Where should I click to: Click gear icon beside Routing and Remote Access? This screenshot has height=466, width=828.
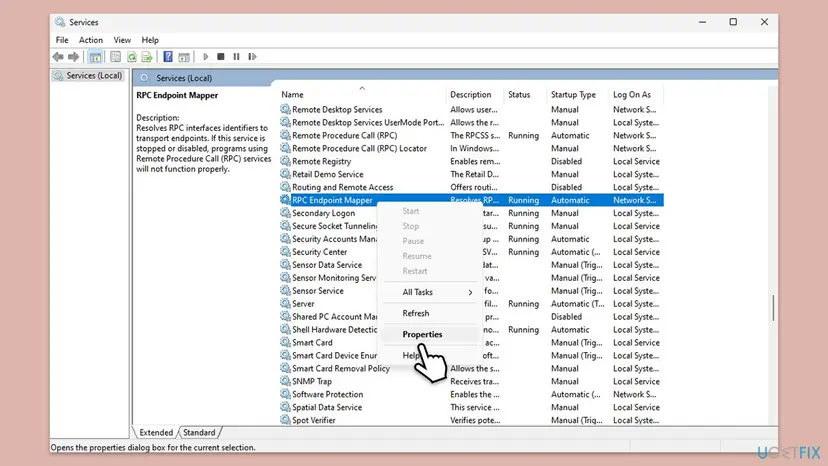point(285,187)
